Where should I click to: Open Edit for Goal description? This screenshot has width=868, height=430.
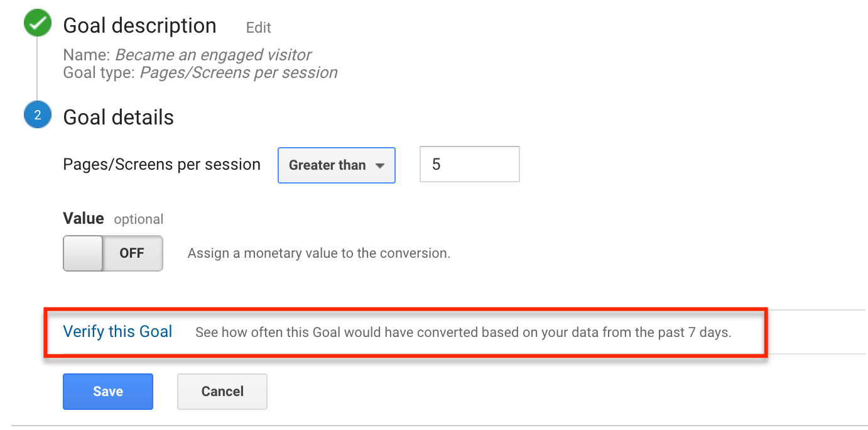259,28
